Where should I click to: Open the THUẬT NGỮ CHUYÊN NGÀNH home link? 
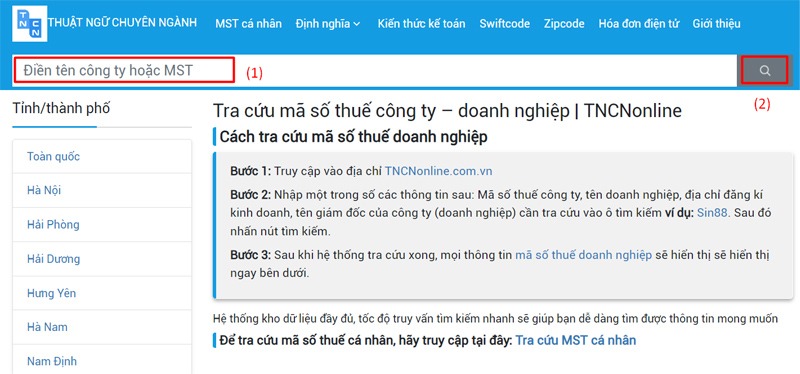[x=122, y=23]
